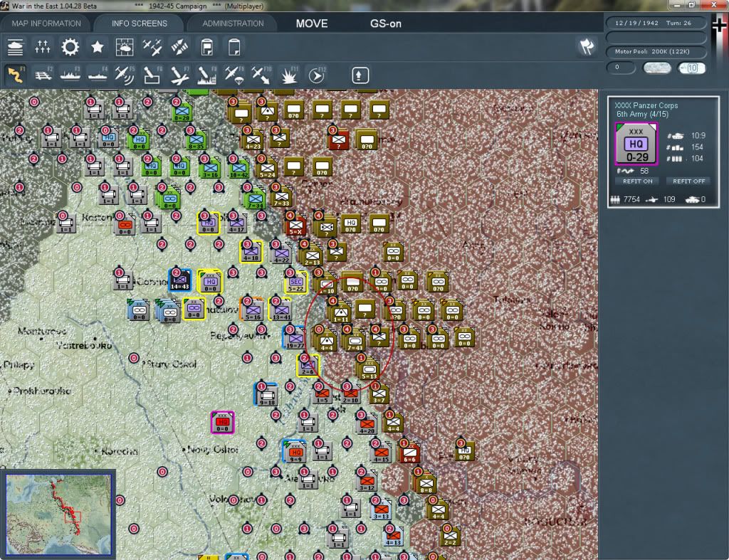Click the Prokhorovka map label

click(41, 391)
